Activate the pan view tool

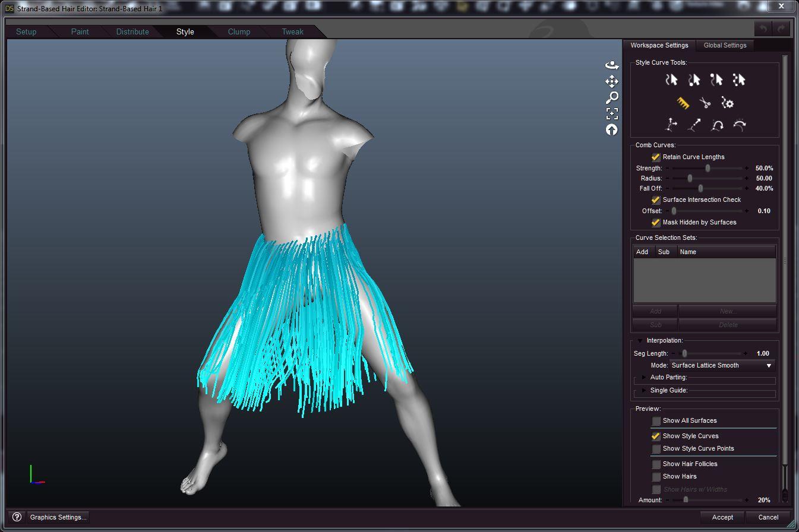coord(611,81)
